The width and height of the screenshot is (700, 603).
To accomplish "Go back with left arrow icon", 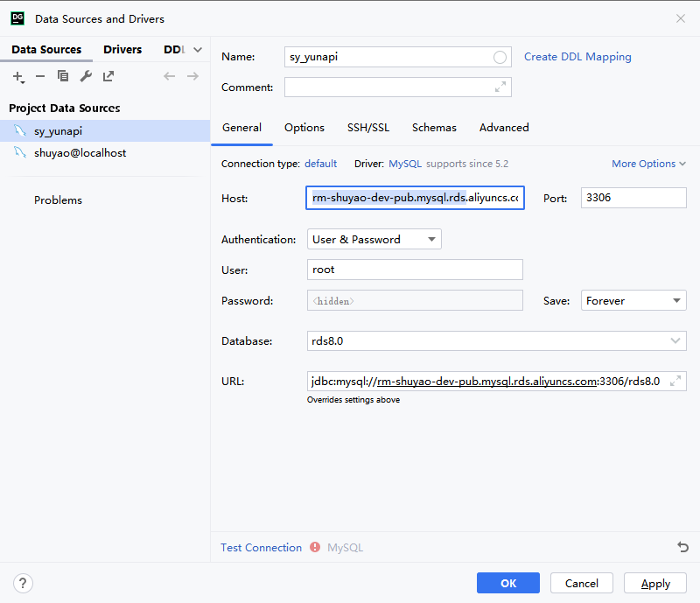I will pos(169,76).
